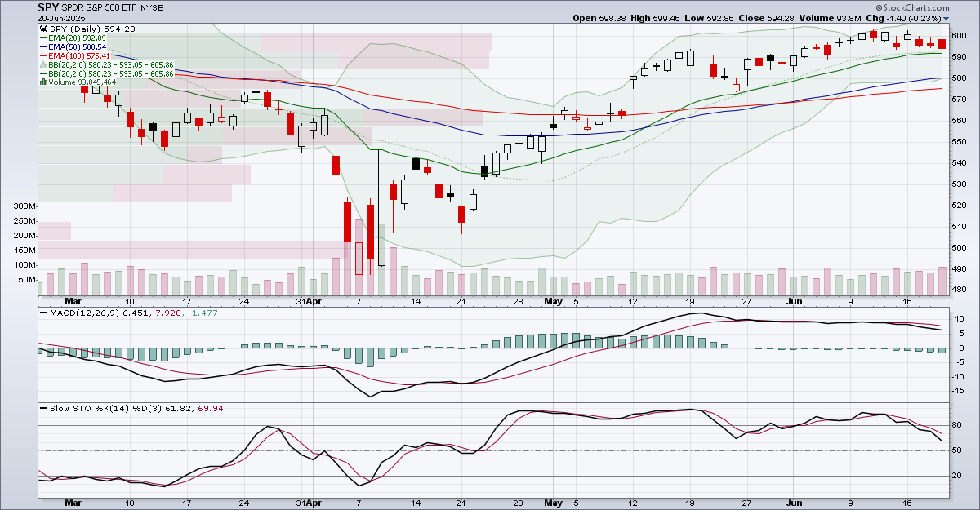Click the blue line swatch next to EMA(50)
The width and height of the screenshot is (980, 510).
[x=42, y=47]
